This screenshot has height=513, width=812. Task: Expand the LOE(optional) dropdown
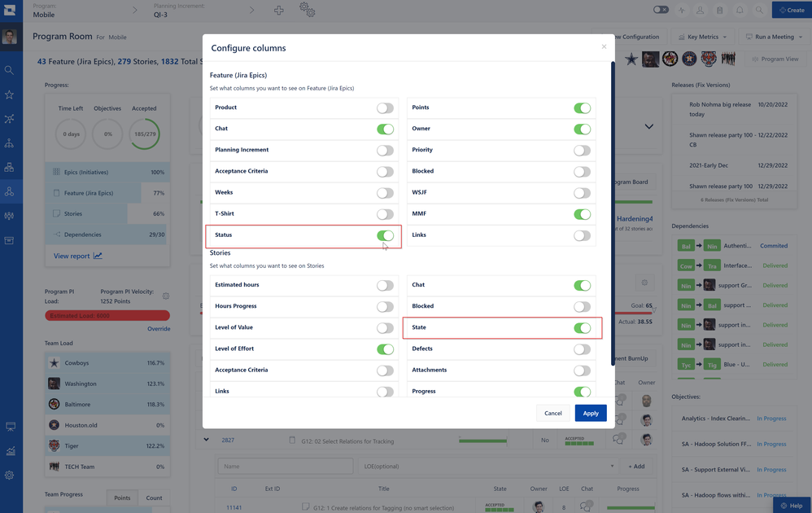(489, 467)
